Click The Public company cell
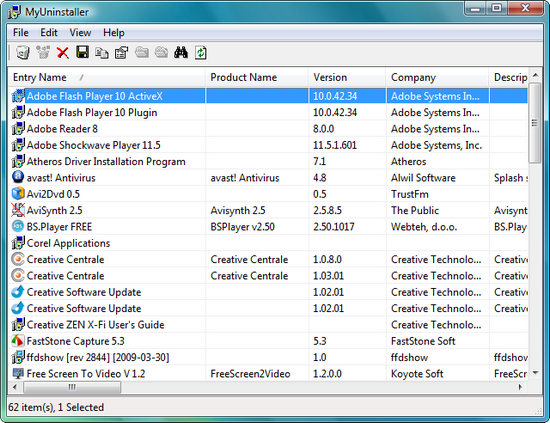550x423 pixels. [415, 210]
